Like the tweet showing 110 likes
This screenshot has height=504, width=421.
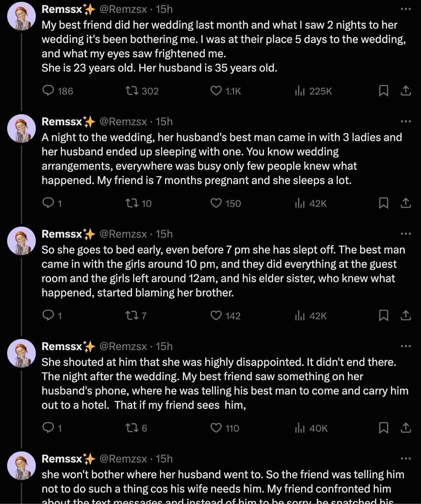[x=216, y=428]
